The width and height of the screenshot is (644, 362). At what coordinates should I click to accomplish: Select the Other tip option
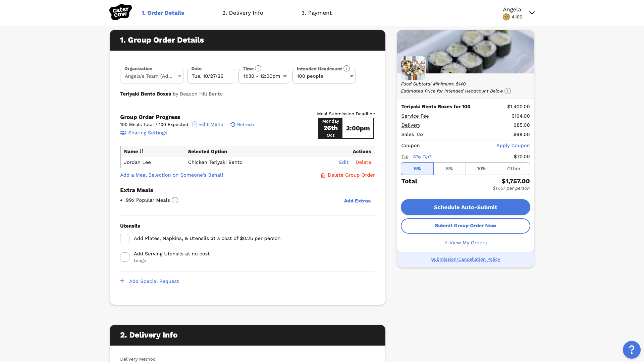(x=514, y=169)
